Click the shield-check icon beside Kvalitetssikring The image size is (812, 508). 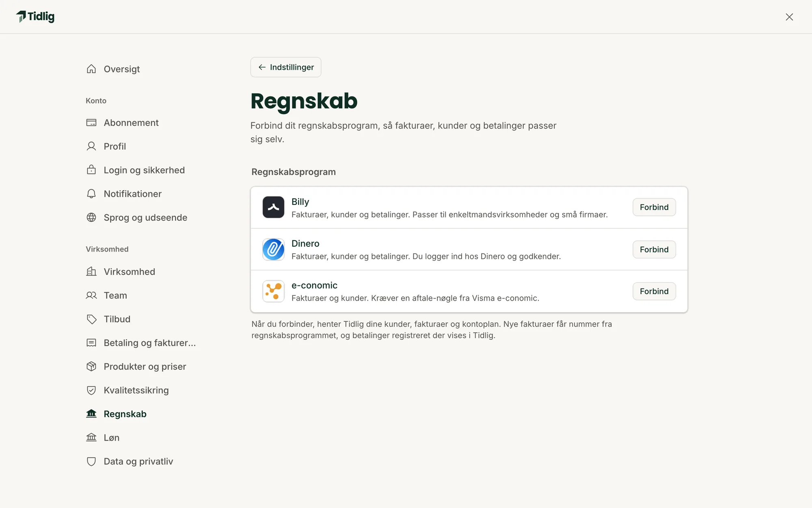click(91, 390)
